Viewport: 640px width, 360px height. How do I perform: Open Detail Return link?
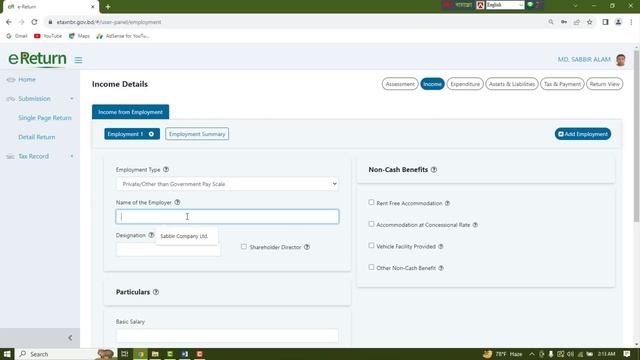37,137
